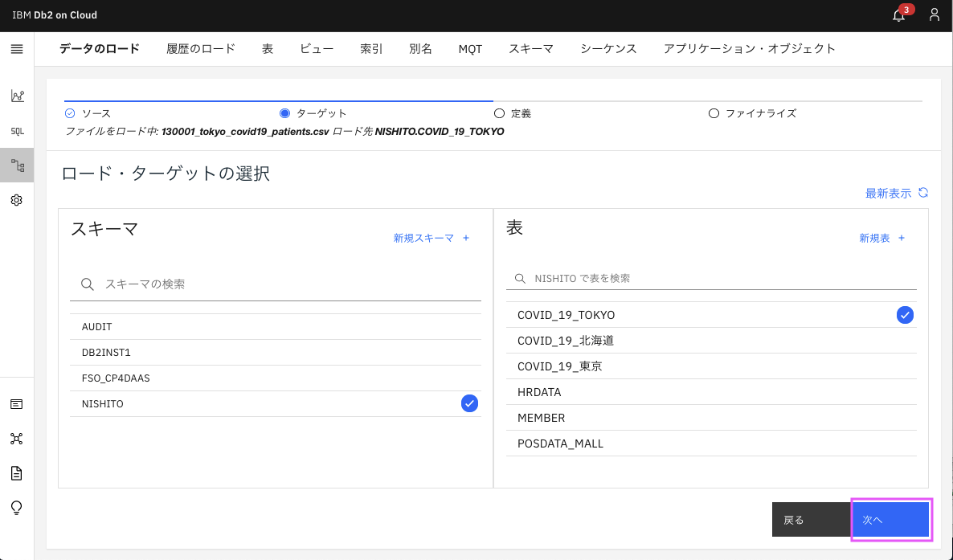
Task: Click the magnifier icon in schema search
Action: [x=88, y=284]
